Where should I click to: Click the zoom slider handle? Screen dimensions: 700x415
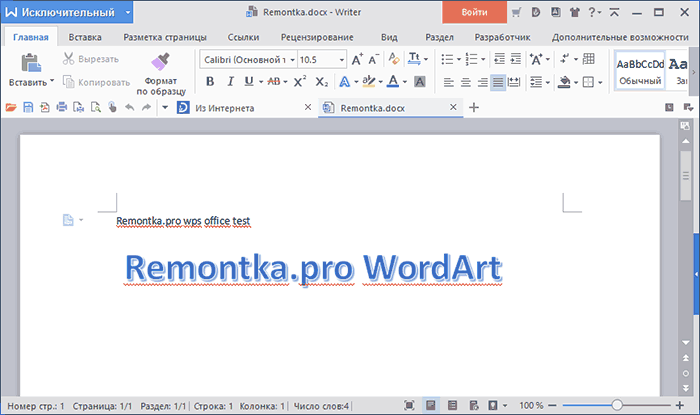[x=617, y=405]
